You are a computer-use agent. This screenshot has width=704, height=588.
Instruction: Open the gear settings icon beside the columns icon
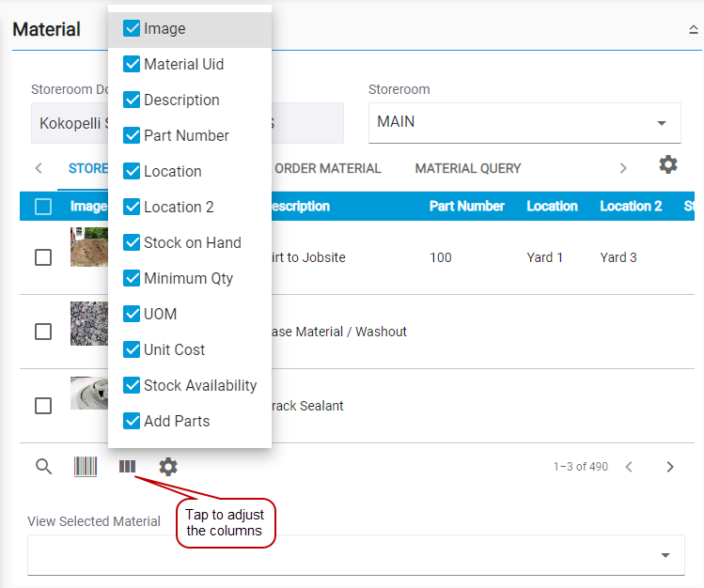coord(168,467)
